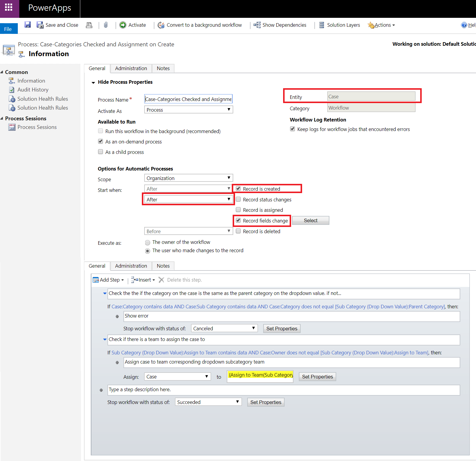Image resolution: width=476 pixels, height=461 pixels.
Task: Click Set Properties in the Assign row
Action: [318, 377]
